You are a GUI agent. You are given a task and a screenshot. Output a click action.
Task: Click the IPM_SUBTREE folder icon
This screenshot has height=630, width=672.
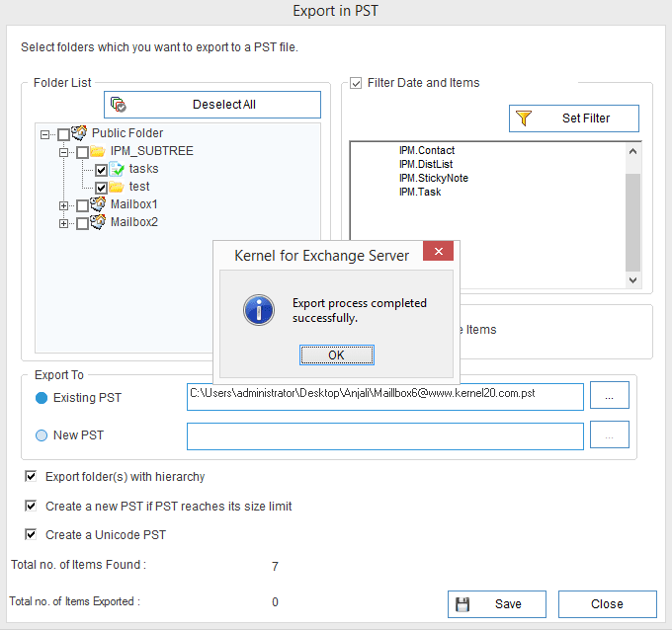point(98,151)
